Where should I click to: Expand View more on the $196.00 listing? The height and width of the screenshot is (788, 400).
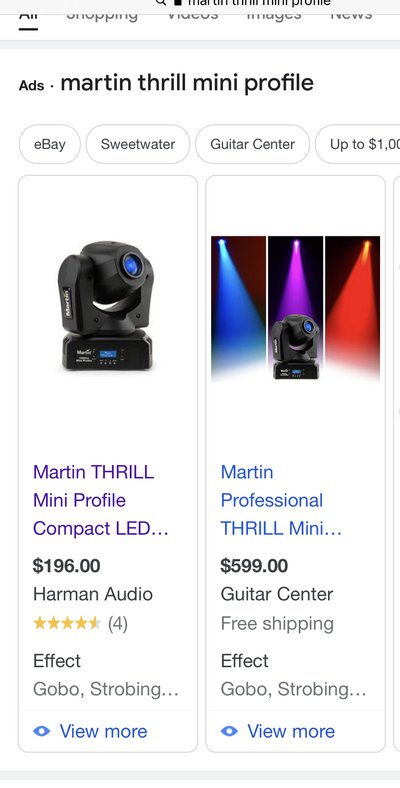pyautogui.click(x=90, y=731)
